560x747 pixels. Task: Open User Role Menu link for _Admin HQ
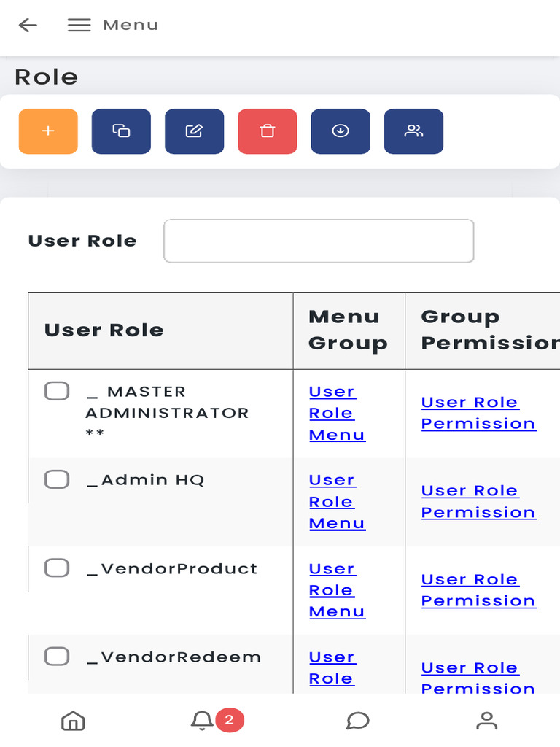click(336, 502)
